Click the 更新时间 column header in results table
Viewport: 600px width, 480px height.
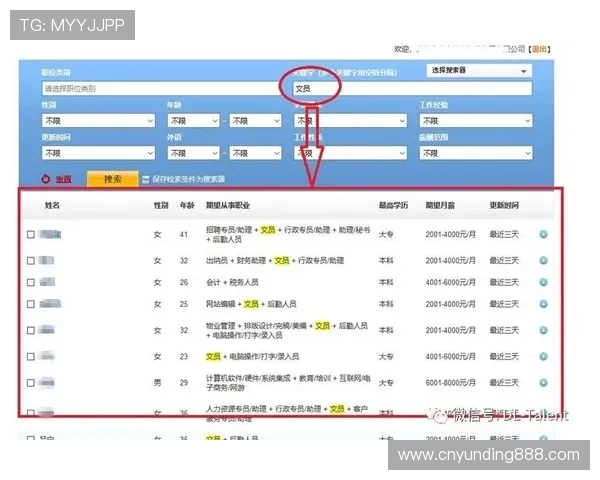[504, 205]
